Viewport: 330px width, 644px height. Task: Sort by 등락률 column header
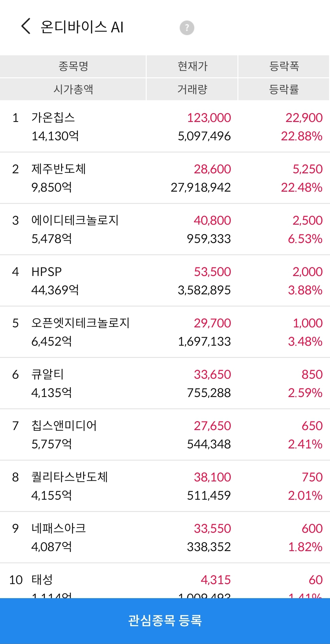pyautogui.click(x=284, y=89)
